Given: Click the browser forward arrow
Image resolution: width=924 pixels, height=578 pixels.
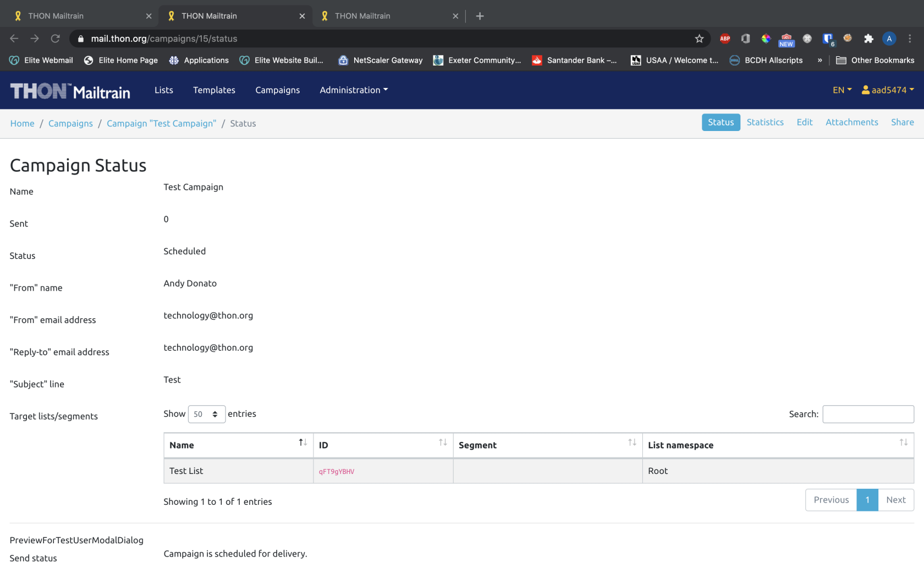Looking at the screenshot, I should 35,39.
